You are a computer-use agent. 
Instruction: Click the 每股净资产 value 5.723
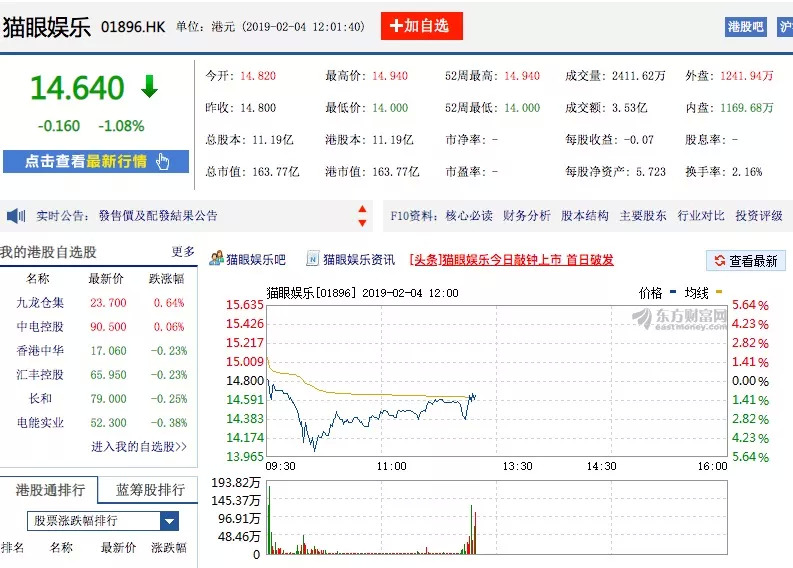650,172
